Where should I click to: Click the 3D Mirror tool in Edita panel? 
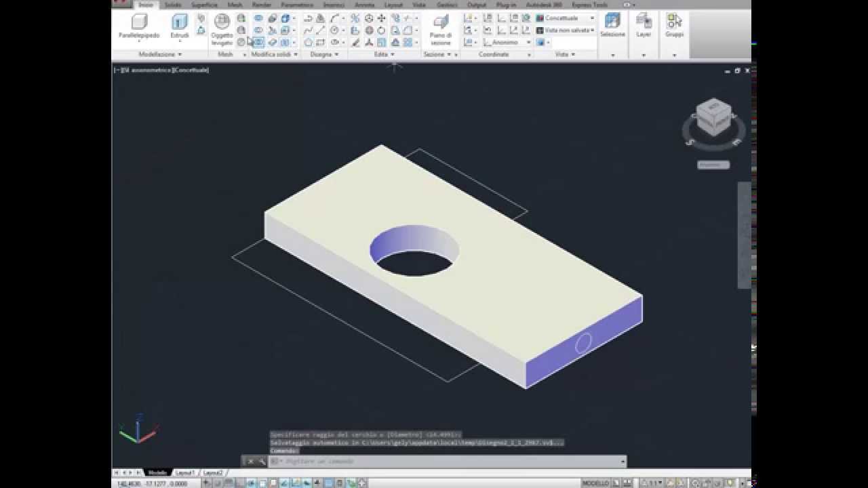[x=355, y=18]
